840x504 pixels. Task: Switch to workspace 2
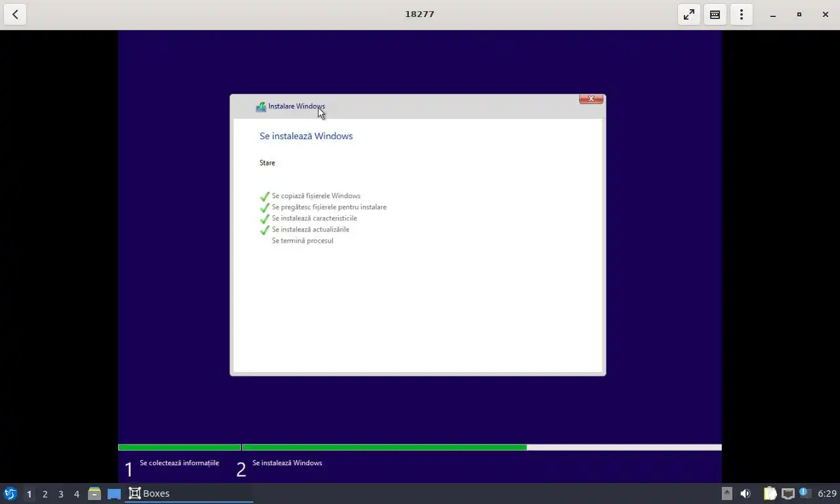click(x=45, y=493)
